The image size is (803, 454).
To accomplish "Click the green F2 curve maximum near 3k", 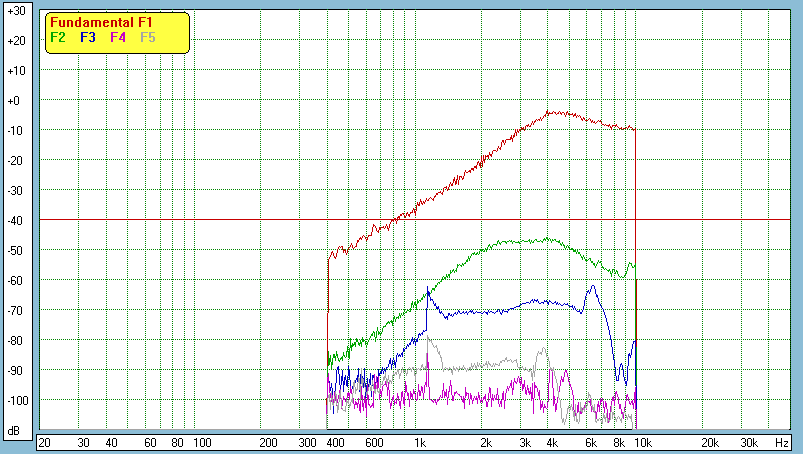I will click(x=546, y=239).
